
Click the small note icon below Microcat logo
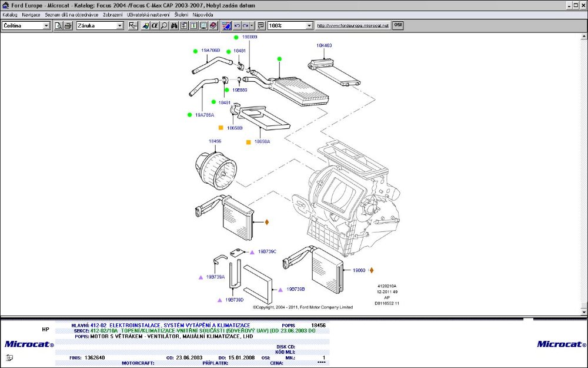pyautogui.click(x=9, y=357)
